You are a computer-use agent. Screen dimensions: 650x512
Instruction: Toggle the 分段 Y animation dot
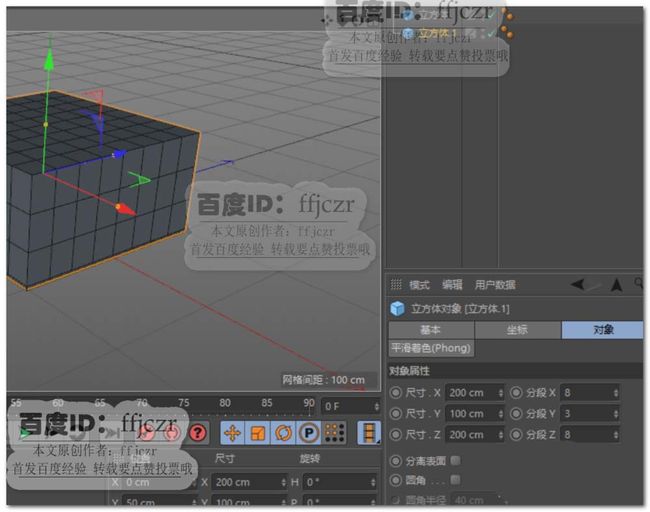click(516, 413)
